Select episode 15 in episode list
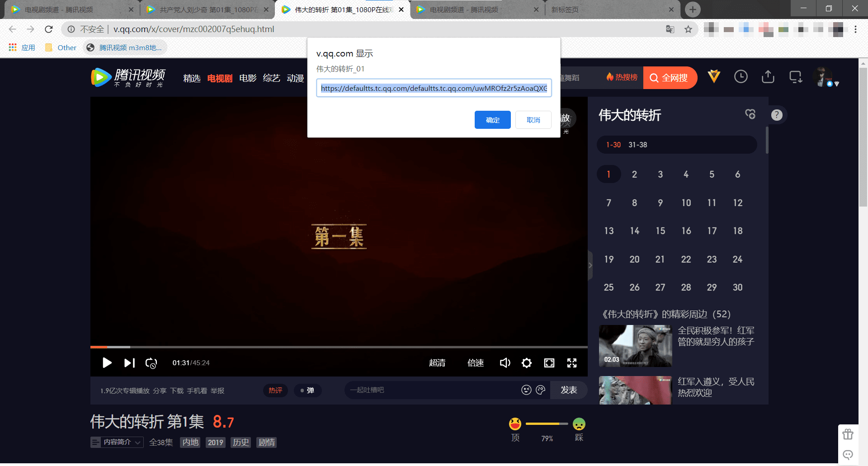This screenshot has width=868, height=466. click(660, 231)
